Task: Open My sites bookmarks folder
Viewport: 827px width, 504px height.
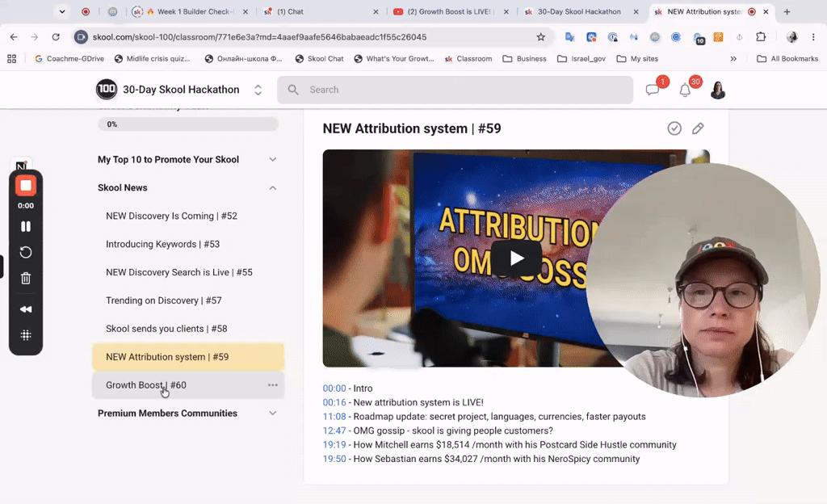Action: pos(638,58)
